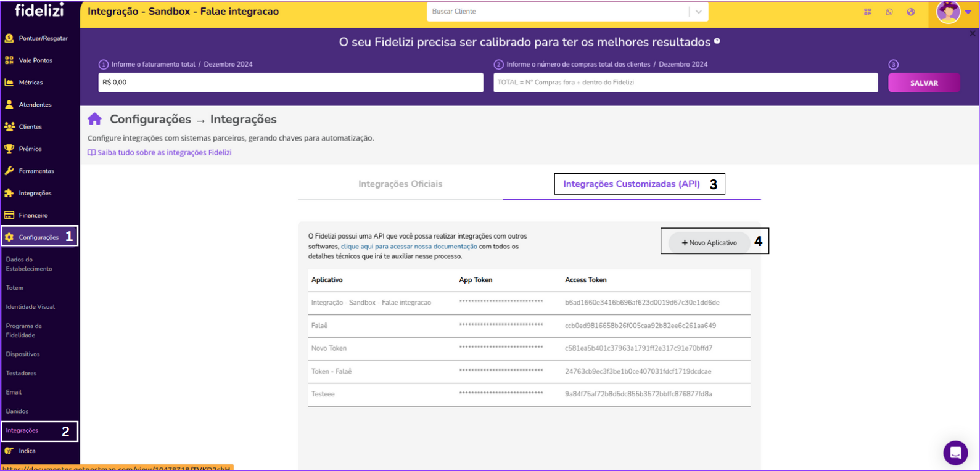Open the user avatar dropdown menu
The image size is (980, 471).
tap(953, 12)
